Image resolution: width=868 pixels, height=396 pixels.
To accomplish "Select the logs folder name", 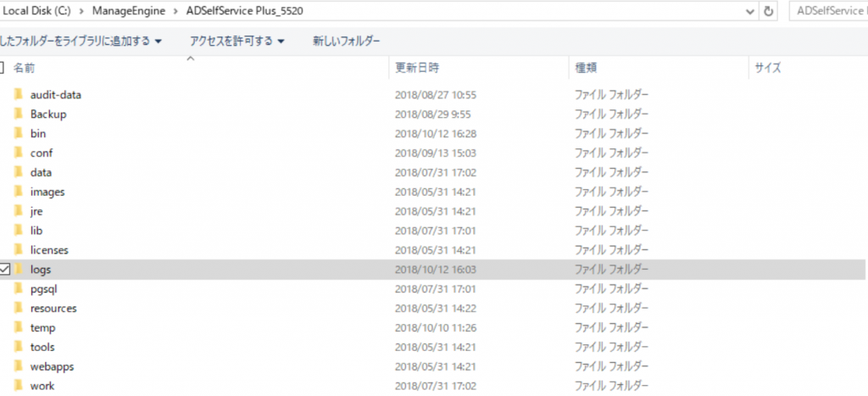I will click(41, 269).
